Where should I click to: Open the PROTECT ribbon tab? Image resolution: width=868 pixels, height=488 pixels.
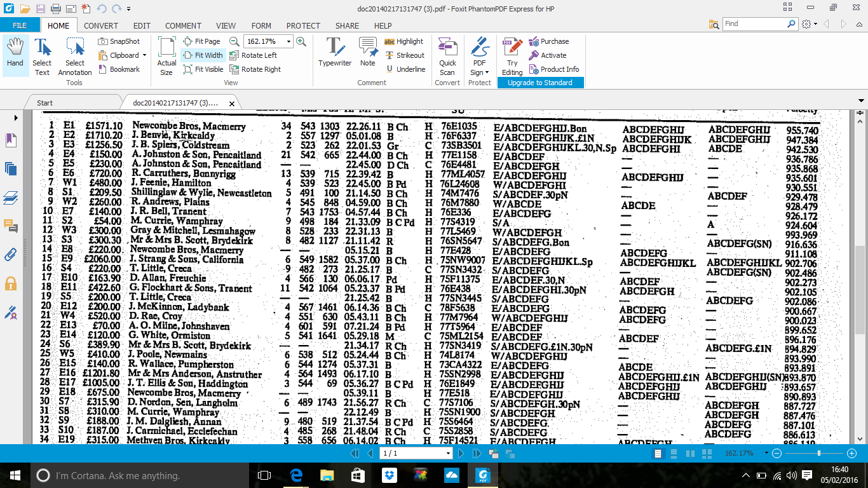(x=303, y=25)
